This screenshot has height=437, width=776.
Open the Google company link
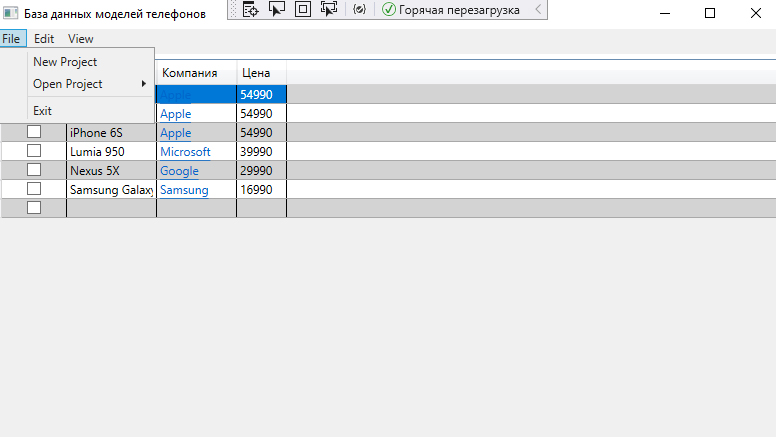(179, 171)
